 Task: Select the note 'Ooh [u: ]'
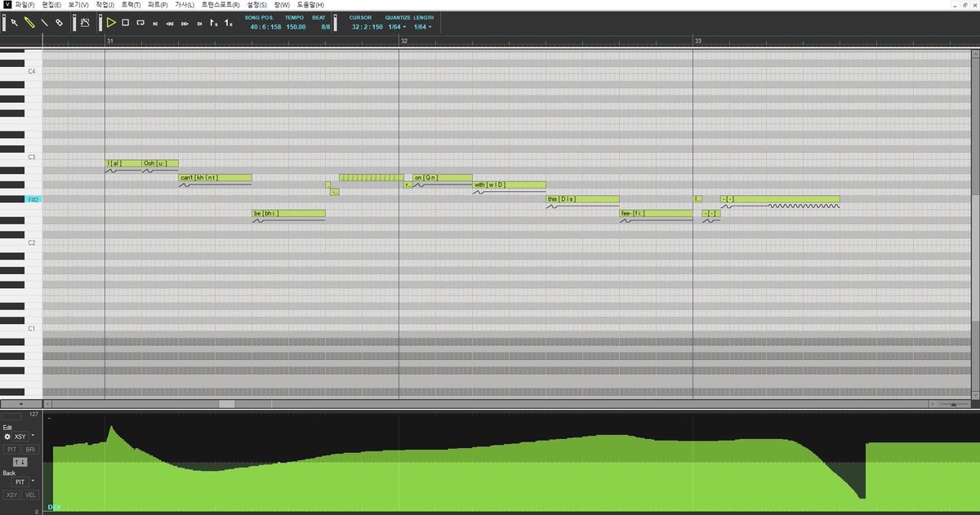[x=160, y=163]
